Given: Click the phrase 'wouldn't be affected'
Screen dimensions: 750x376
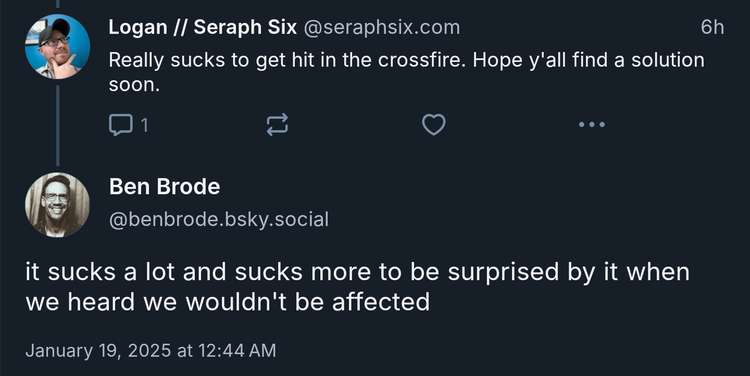Looking at the screenshot, I should (x=308, y=302).
